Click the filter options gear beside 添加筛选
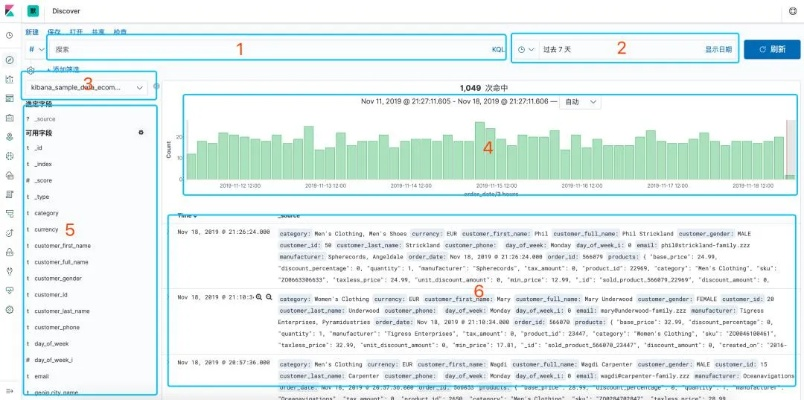 click(x=31, y=70)
